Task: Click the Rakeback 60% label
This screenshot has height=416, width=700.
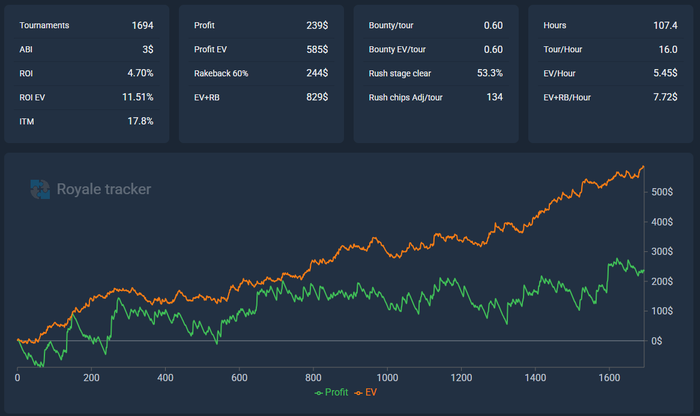Action: [x=223, y=73]
